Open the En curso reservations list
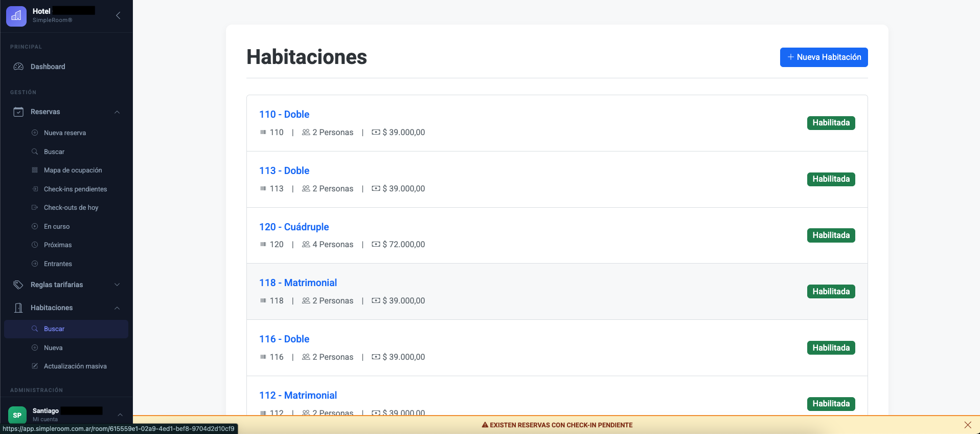 pyautogui.click(x=57, y=226)
